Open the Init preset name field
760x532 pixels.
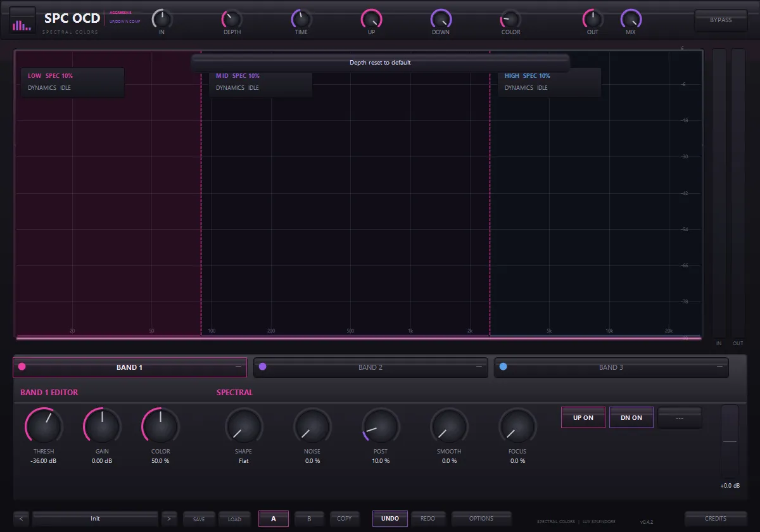pos(95,519)
